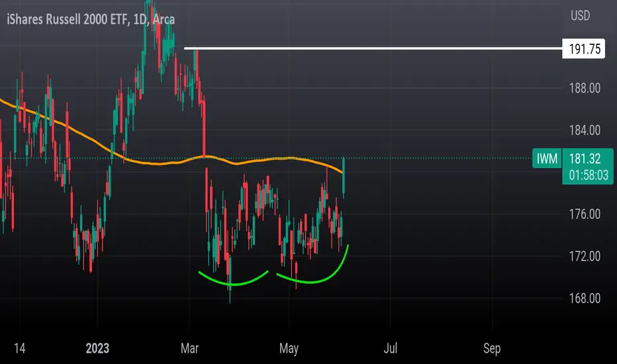Click the 184.00 price axis label

585,130
